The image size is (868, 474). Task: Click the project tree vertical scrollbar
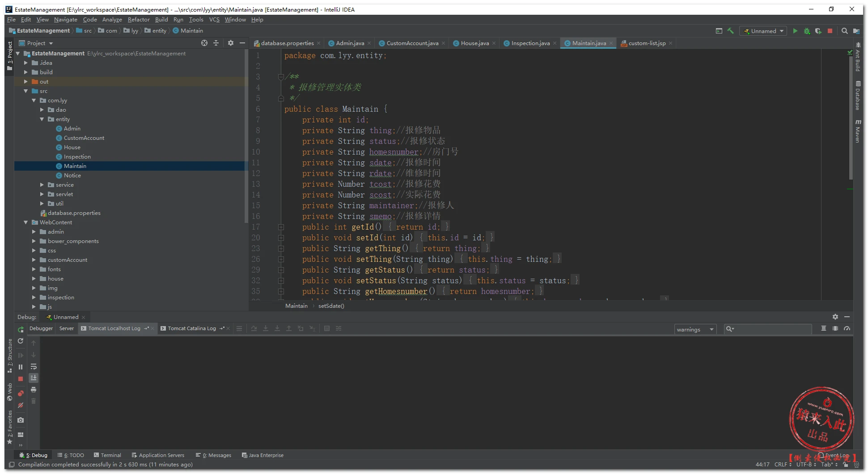[246, 134]
